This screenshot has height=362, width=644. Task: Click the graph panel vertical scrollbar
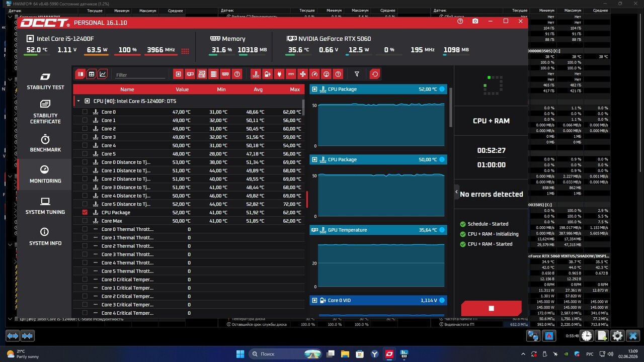451,107
